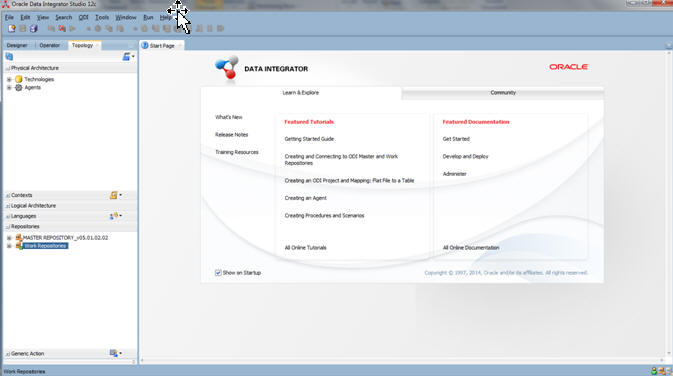Image resolution: width=673 pixels, height=376 pixels.
Task: Click the Connect to Repository icon
Action: 9,57
